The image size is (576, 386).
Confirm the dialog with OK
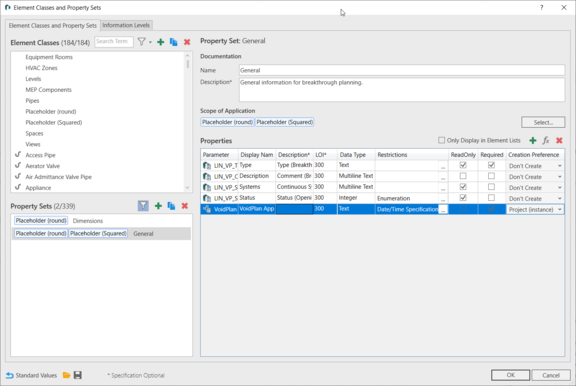pyautogui.click(x=510, y=375)
